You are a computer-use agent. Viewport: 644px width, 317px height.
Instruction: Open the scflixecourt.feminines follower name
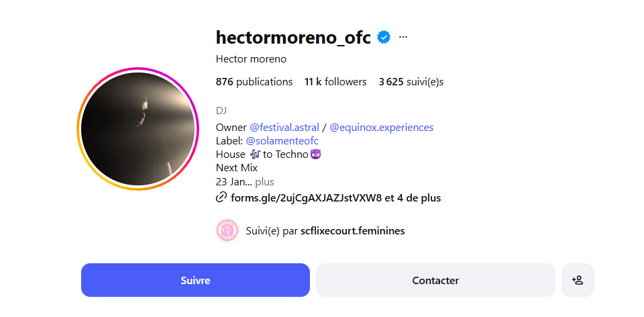pyautogui.click(x=352, y=231)
